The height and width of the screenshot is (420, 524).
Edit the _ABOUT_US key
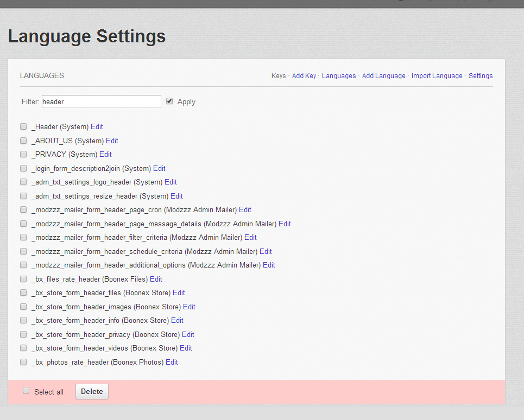pos(112,141)
